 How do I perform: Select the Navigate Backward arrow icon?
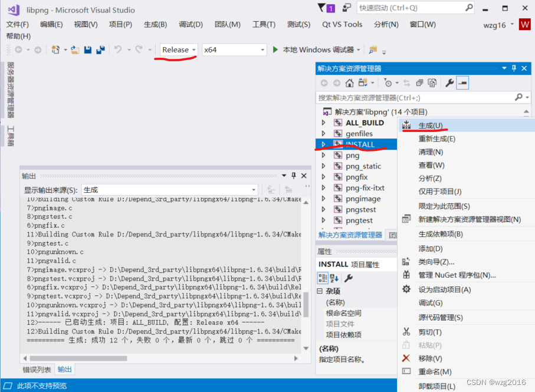tap(19, 51)
